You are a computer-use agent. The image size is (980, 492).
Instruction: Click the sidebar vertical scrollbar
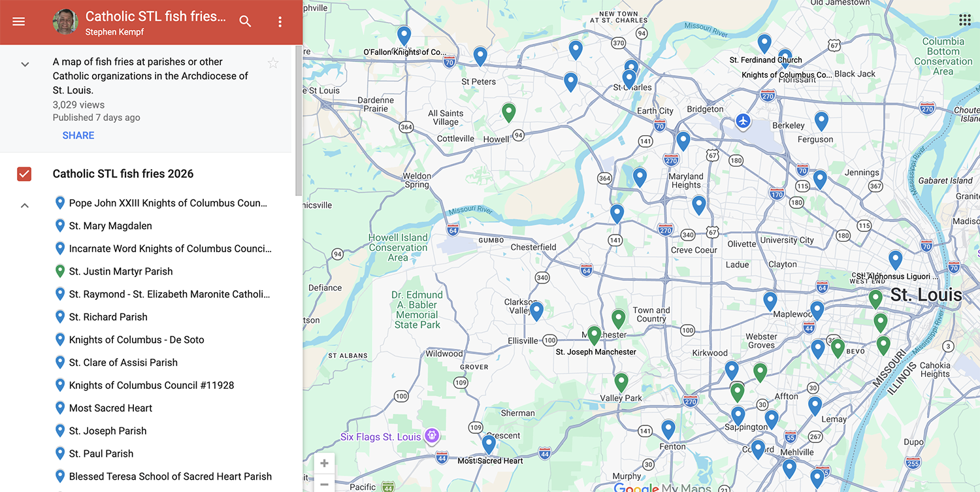point(299,121)
